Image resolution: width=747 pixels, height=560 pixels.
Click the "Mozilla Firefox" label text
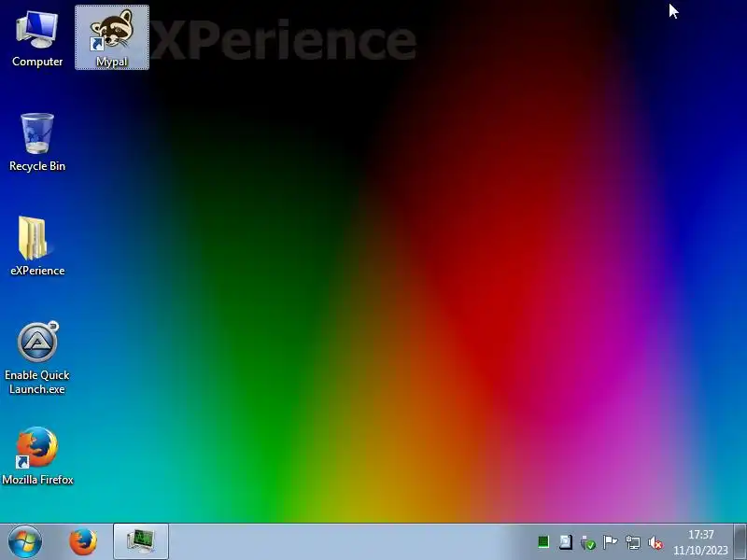37,480
